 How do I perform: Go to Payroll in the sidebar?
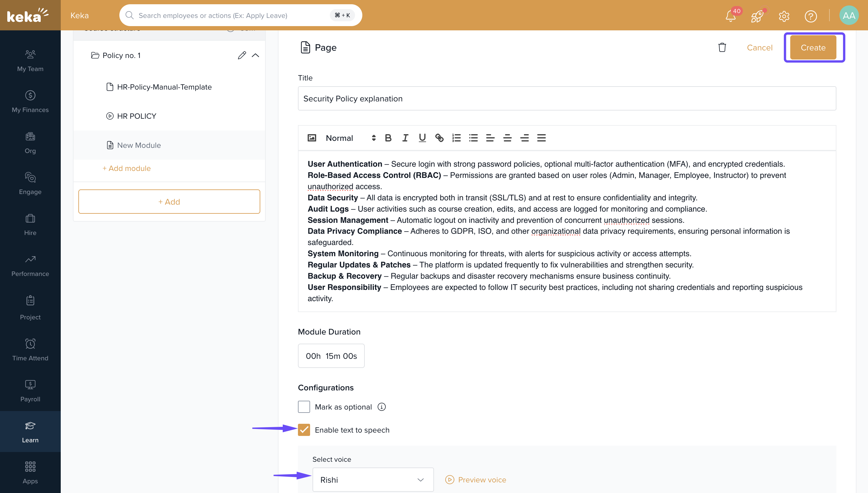(30, 391)
